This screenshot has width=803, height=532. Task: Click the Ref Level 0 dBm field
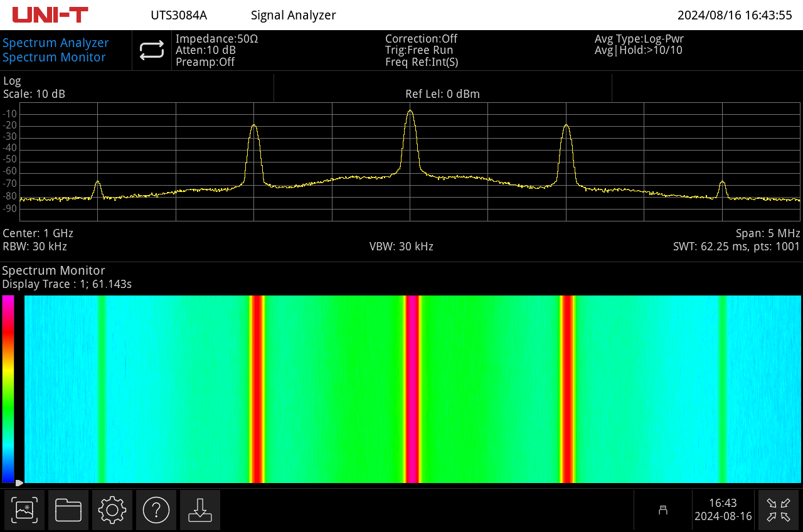[x=442, y=94]
